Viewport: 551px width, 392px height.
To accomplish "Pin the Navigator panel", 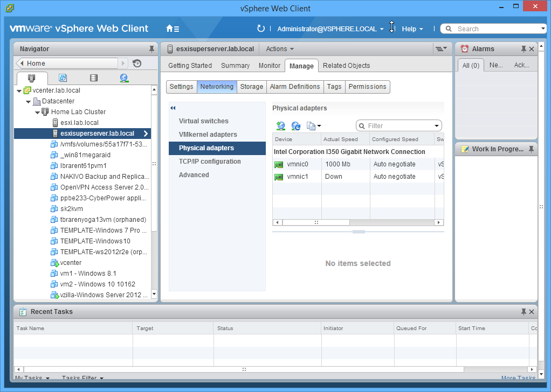I will (x=151, y=49).
